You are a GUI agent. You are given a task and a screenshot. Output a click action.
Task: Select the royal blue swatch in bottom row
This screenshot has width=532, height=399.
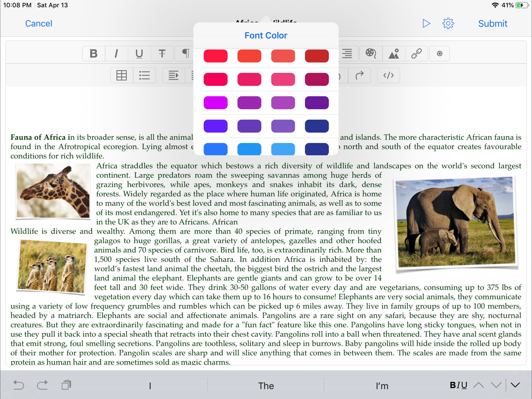[x=216, y=149]
